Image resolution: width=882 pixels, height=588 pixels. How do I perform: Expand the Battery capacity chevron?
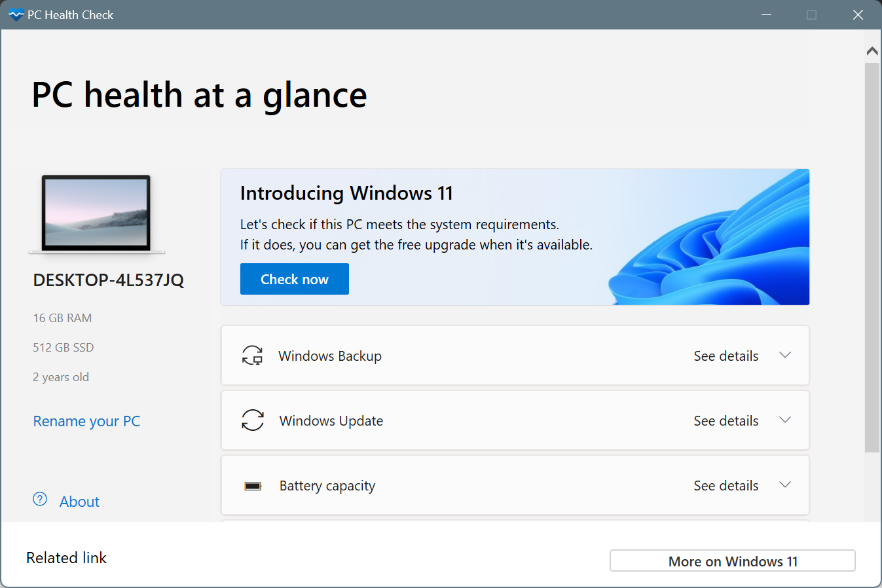click(785, 485)
